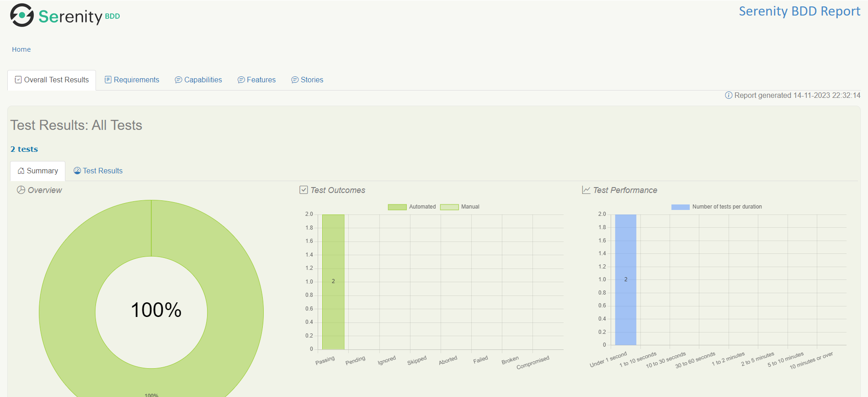Click the 2 to 5 minutes axis label

[x=758, y=359]
